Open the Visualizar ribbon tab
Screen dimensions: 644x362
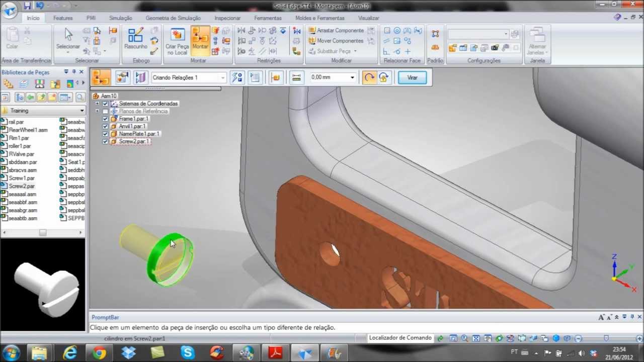[368, 18]
